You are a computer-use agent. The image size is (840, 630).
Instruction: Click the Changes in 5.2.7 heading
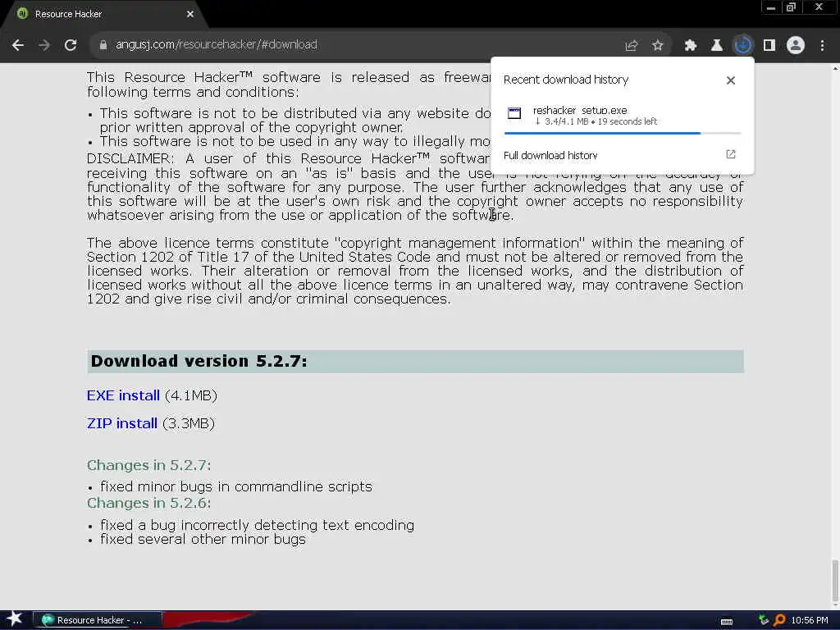click(149, 465)
